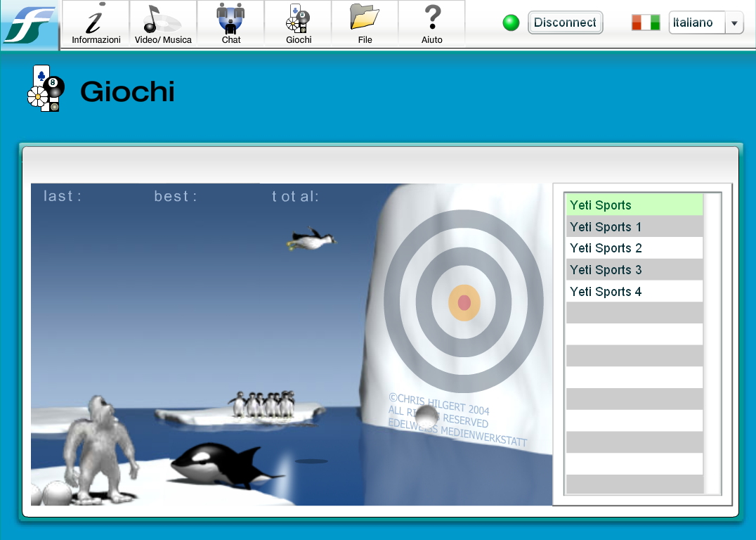Click the flying penguin in game
This screenshot has width=756, height=540.
(312, 239)
